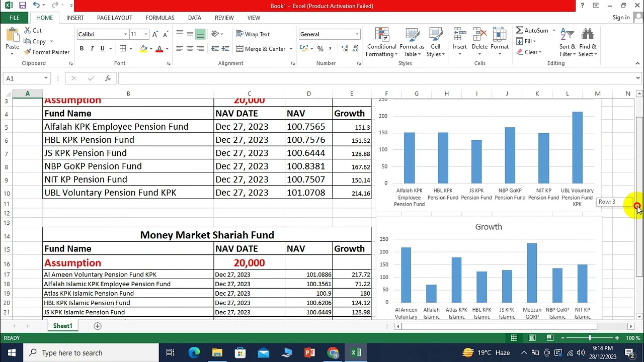This screenshot has height=362, width=644.
Task: Click the Cut scissors command
Action: (33, 31)
